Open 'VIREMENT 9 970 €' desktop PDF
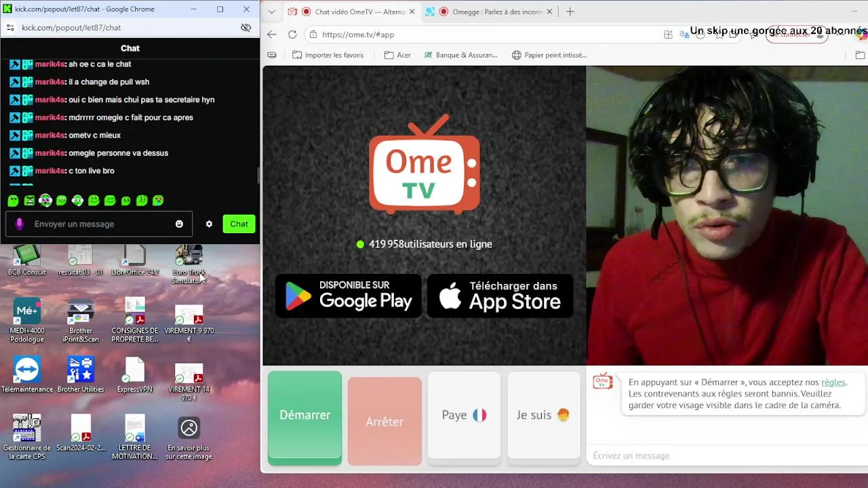 [x=189, y=323]
